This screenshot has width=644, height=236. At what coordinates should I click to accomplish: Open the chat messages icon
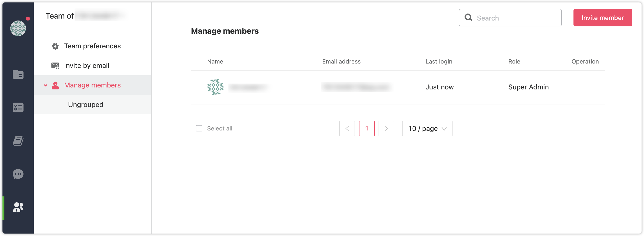tap(18, 174)
